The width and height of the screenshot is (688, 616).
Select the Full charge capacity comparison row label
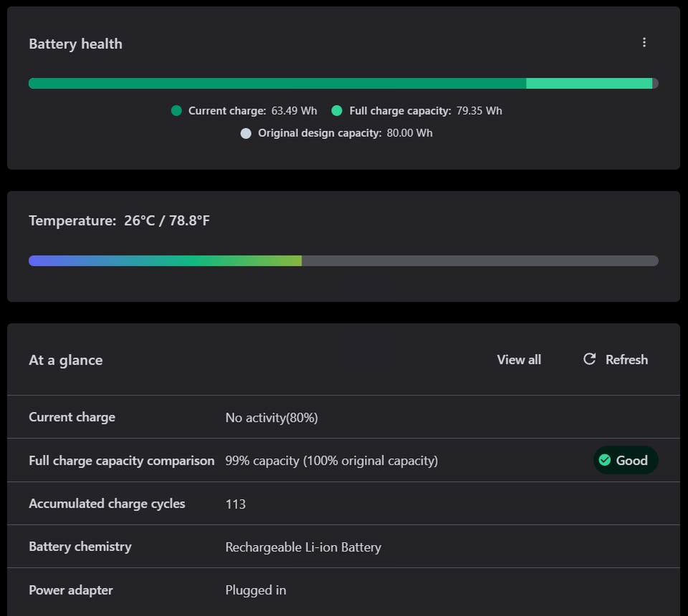click(121, 461)
